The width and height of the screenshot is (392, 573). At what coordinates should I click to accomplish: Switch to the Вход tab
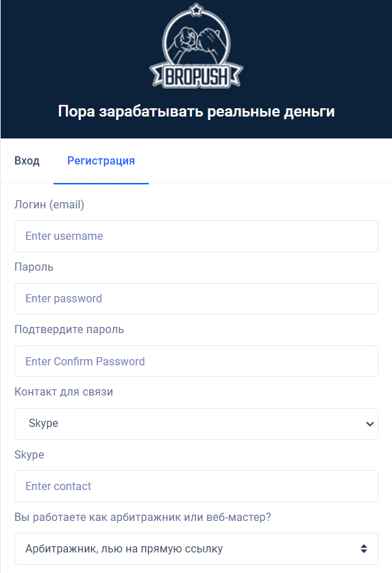27,161
